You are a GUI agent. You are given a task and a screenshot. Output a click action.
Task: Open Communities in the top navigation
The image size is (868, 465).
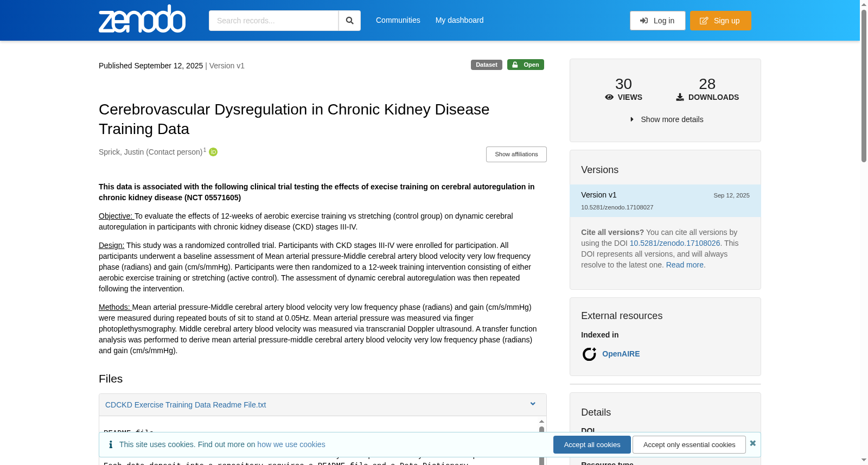point(398,20)
